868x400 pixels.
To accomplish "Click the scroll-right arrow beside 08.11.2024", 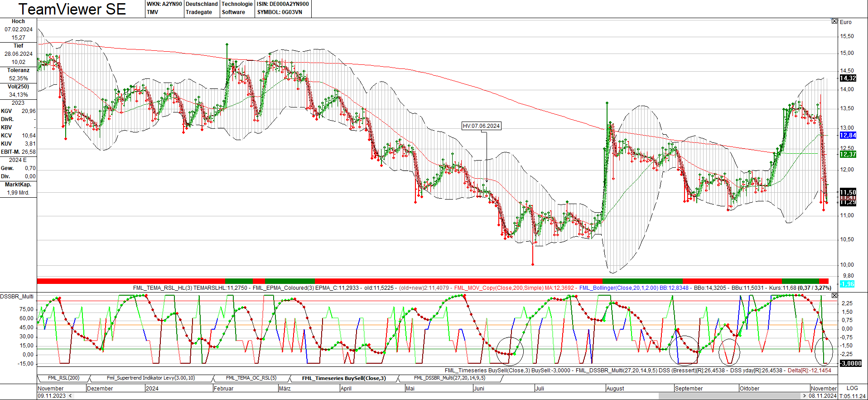I will [x=804, y=396].
